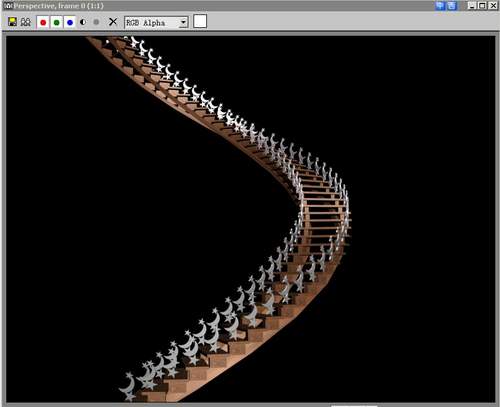This screenshot has height=407, width=500.
Task: Toggle the red channel display
Action: [x=43, y=22]
